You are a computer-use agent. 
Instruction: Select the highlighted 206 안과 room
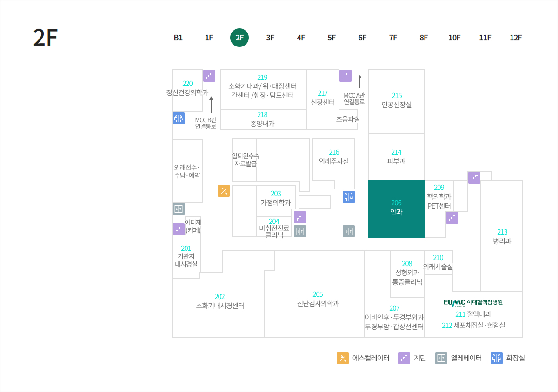coord(396,209)
